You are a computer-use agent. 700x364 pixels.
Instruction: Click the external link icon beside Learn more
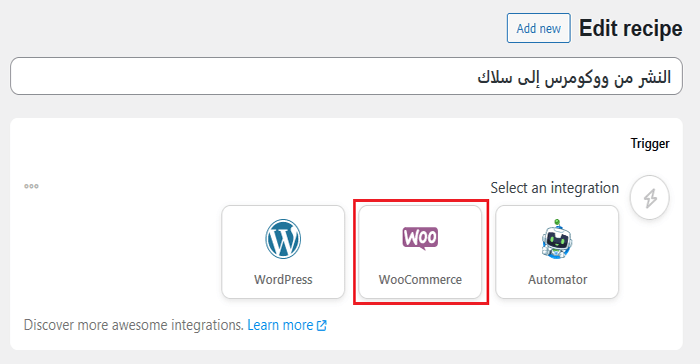pyautogui.click(x=321, y=326)
